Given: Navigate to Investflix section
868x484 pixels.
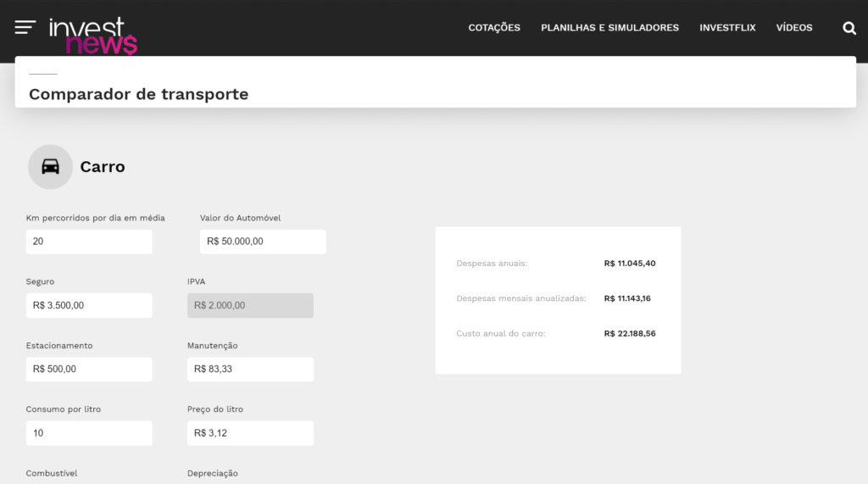Looking at the screenshot, I should [727, 28].
